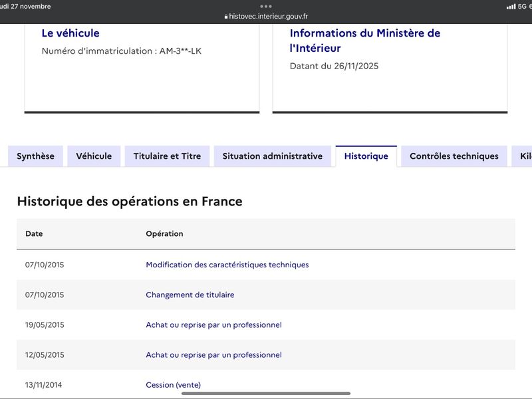Screen dimensions: 532x399
Task: Click the histovec.interieur.gouv.fr address text
Action: tap(268, 17)
